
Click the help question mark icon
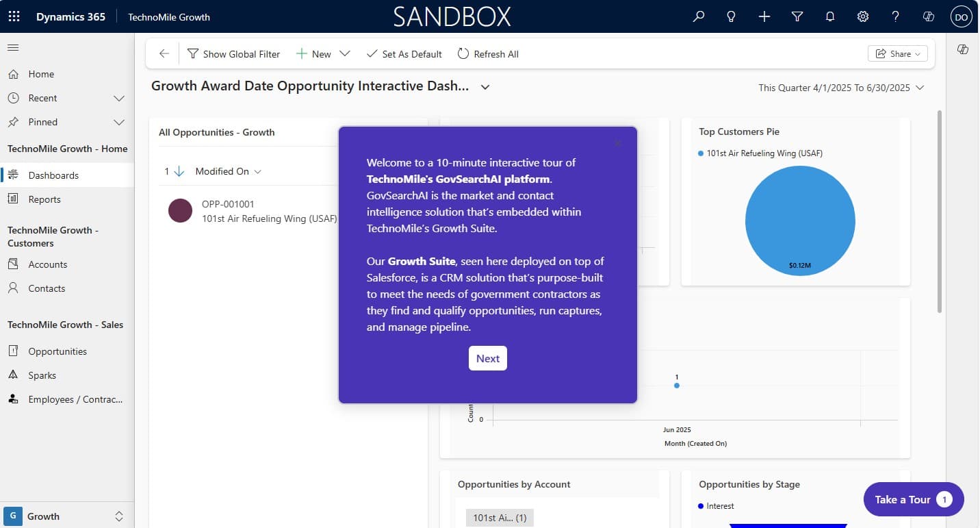[x=895, y=16]
